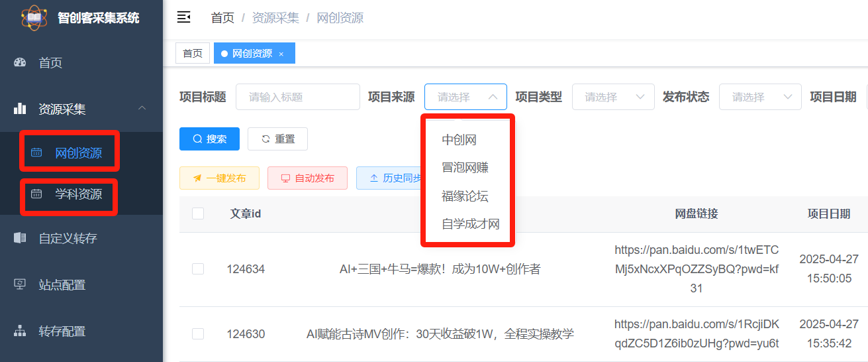Click the hamburger menu collapse icon
Image resolution: width=868 pixels, height=362 pixels.
(184, 17)
